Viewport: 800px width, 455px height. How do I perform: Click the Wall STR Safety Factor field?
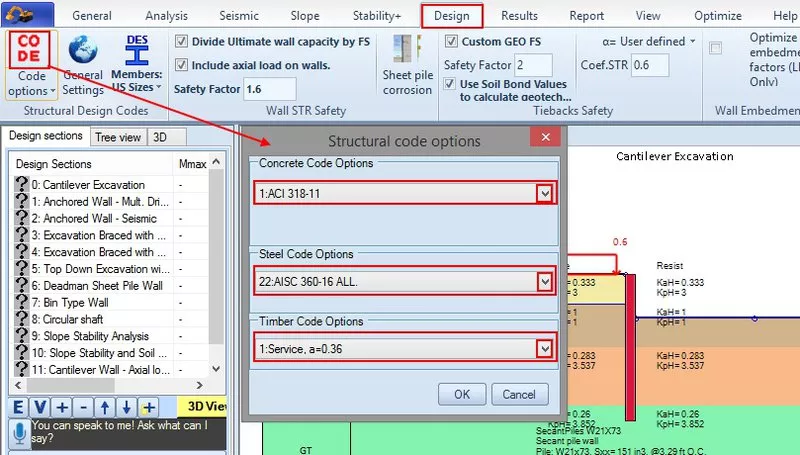pyautogui.click(x=270, y=89)
